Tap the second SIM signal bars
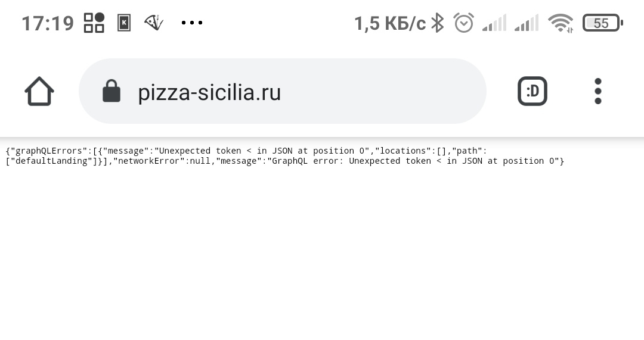Screen dimensions: 644x340 [x=527, y=23]
